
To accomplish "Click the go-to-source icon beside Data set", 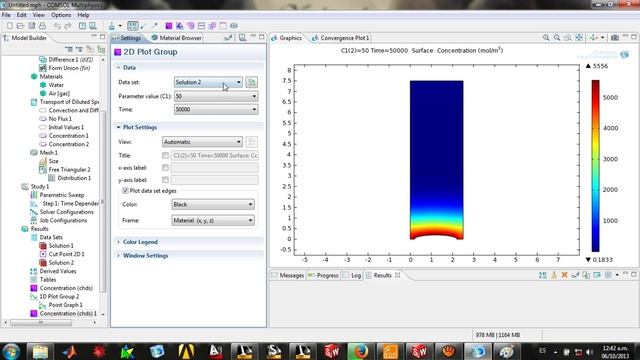I will (x=251, y=82).
